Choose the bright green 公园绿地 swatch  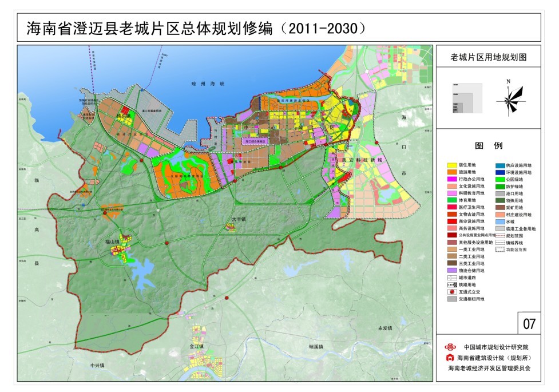(x=499, y=179)
